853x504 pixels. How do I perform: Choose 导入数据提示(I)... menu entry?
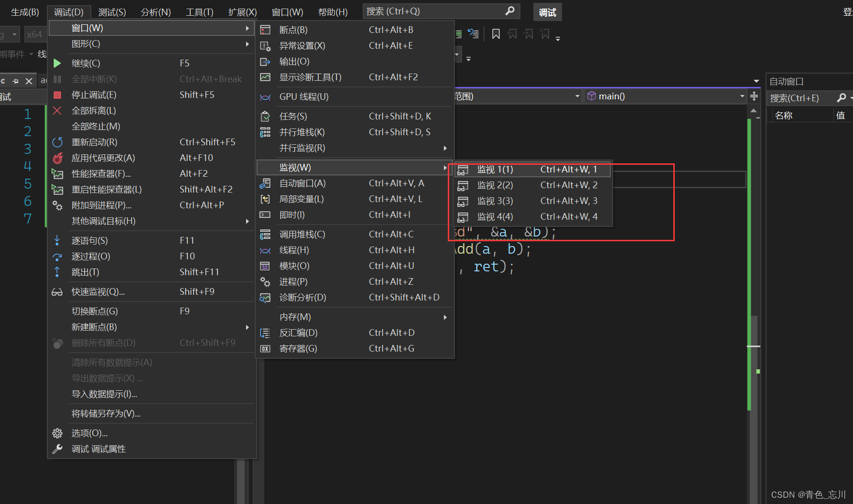152,394
